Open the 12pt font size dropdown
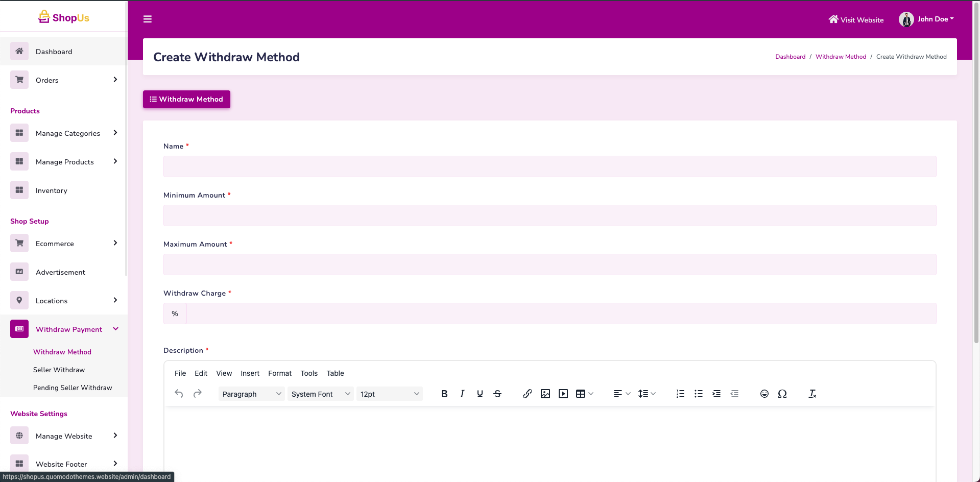 [389, 394]
